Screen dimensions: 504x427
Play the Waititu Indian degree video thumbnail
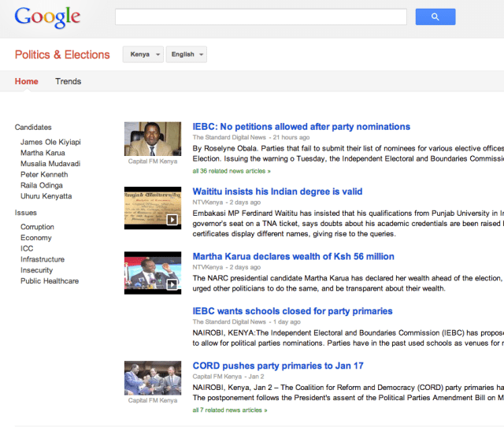pyautogui.click(x=153, y=208)
